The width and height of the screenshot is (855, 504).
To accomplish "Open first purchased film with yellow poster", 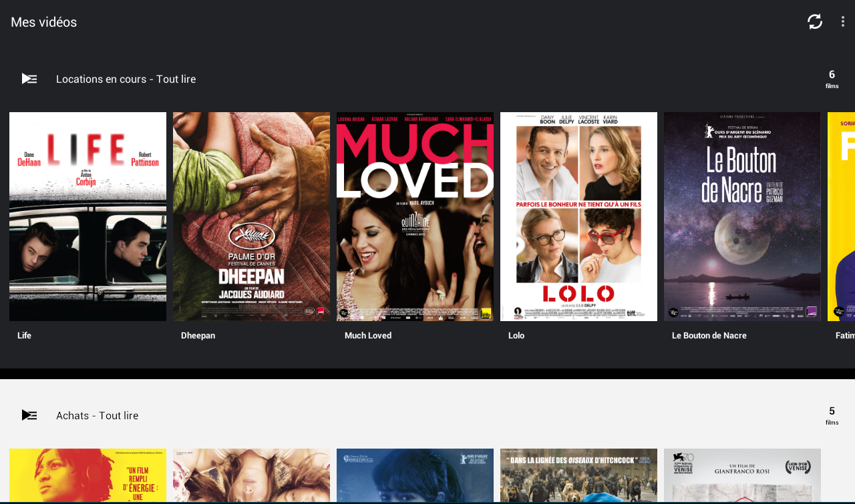I will (x=88, y=475).
